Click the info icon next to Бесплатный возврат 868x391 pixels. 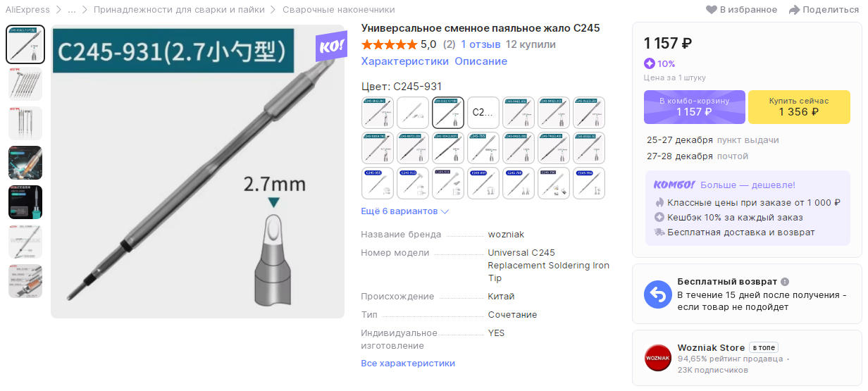(x=785, y=282)
